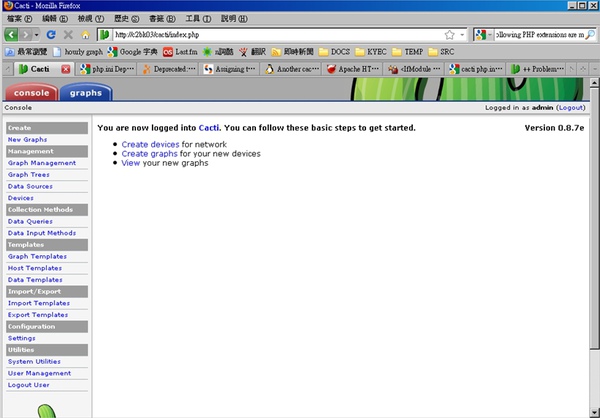The height and width of the screenshot is (418, 600).
Task: Open the 檢視 (V) menu
Action: point(91,18)
